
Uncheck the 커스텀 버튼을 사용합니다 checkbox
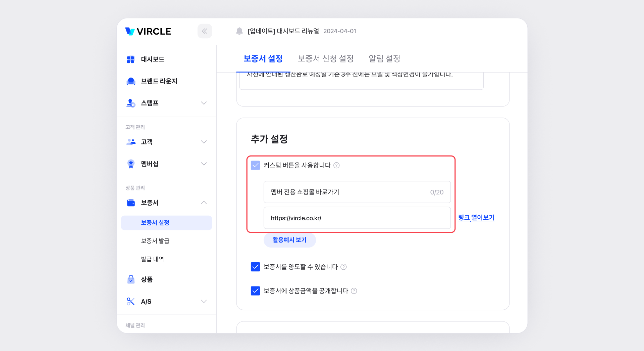(255, 165)
